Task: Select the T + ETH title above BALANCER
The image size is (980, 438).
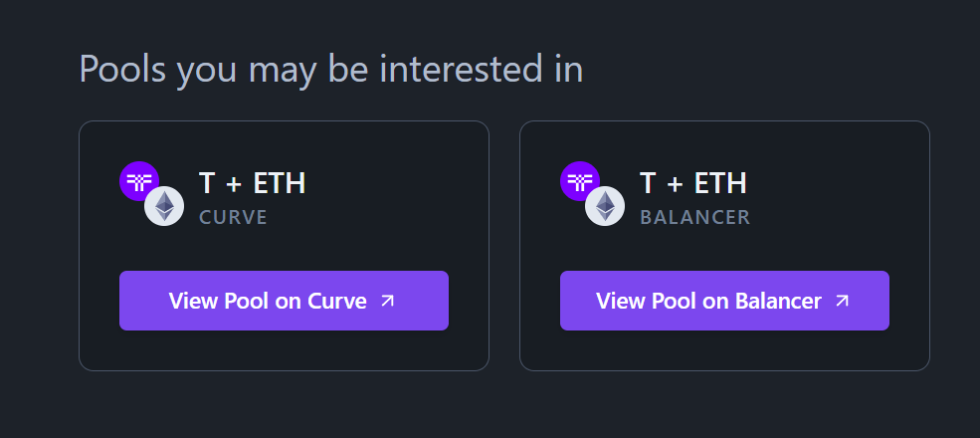Action: (693, 183)
